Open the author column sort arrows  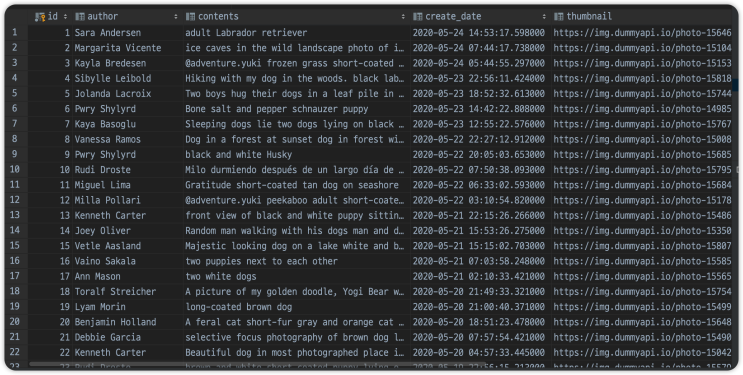[176, 17]
